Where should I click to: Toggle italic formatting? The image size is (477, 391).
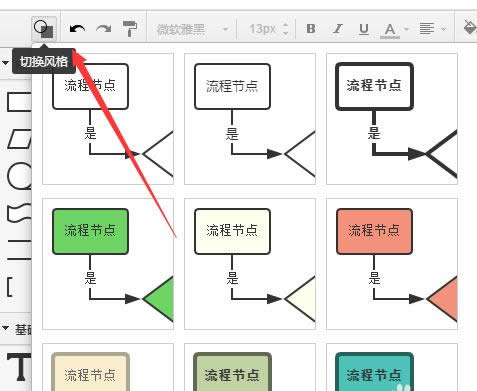point(338,29)
